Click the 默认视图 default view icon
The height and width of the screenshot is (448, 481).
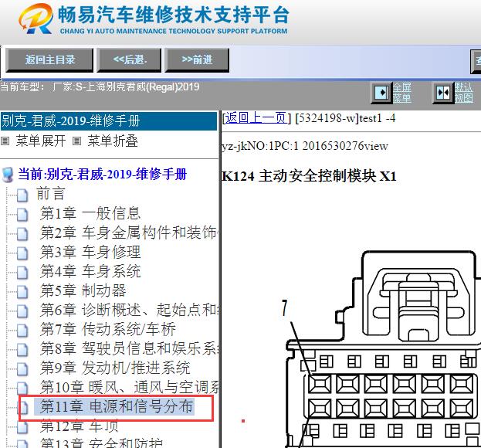443,93
